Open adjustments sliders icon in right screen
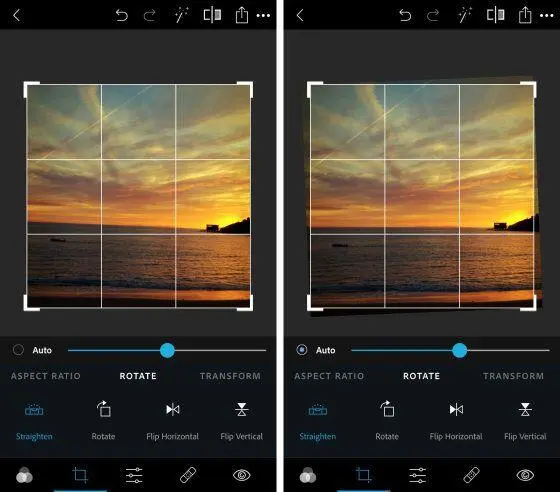Screen dimensions: 560x492 click(x=418, y=475)
